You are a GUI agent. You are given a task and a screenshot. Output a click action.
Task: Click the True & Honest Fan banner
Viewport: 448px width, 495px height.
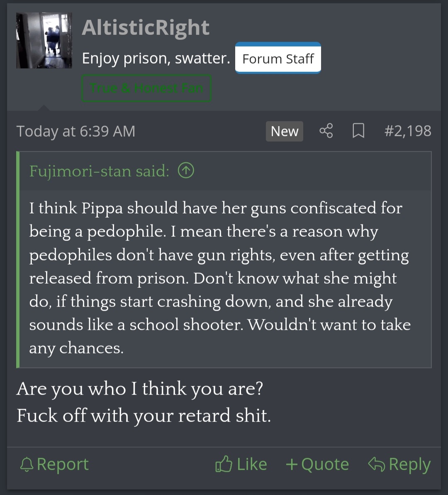(x=146, y=88)
